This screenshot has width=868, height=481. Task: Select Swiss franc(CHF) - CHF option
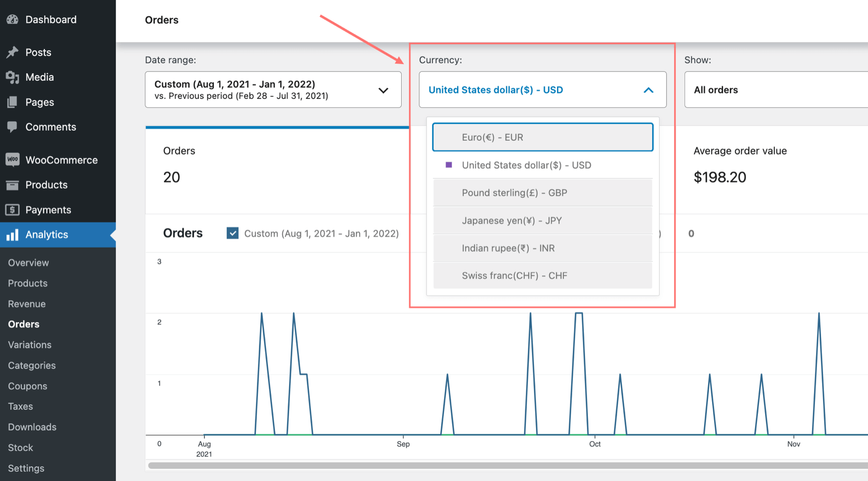tap(514, 276)
